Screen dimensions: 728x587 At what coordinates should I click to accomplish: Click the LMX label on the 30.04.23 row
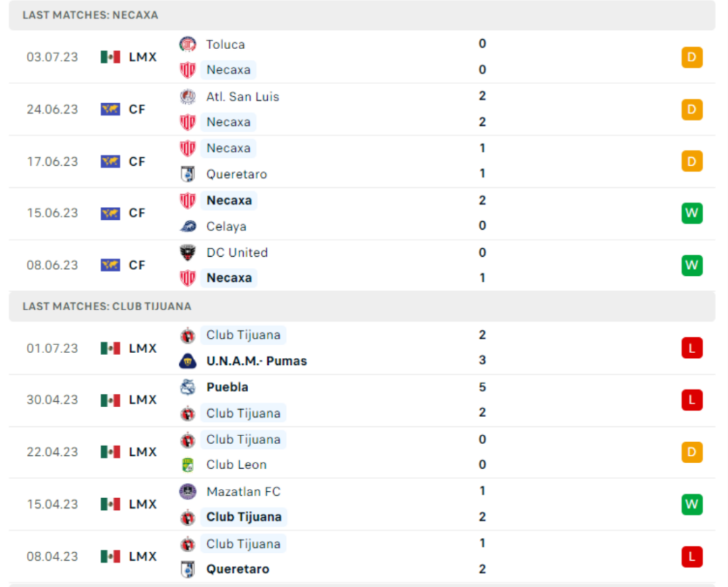(x=141, y=400)
